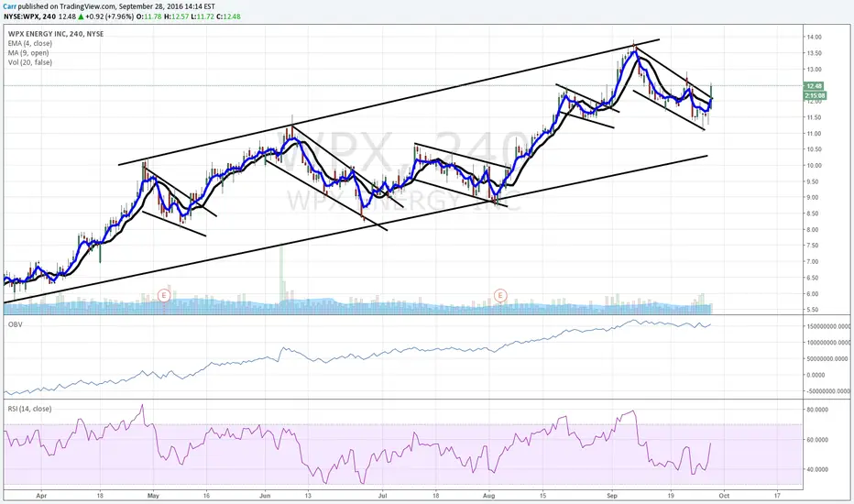Click the Jul label on time axis
The width and height of the screenshot is (854, 504).
click(x=382, y=496)
